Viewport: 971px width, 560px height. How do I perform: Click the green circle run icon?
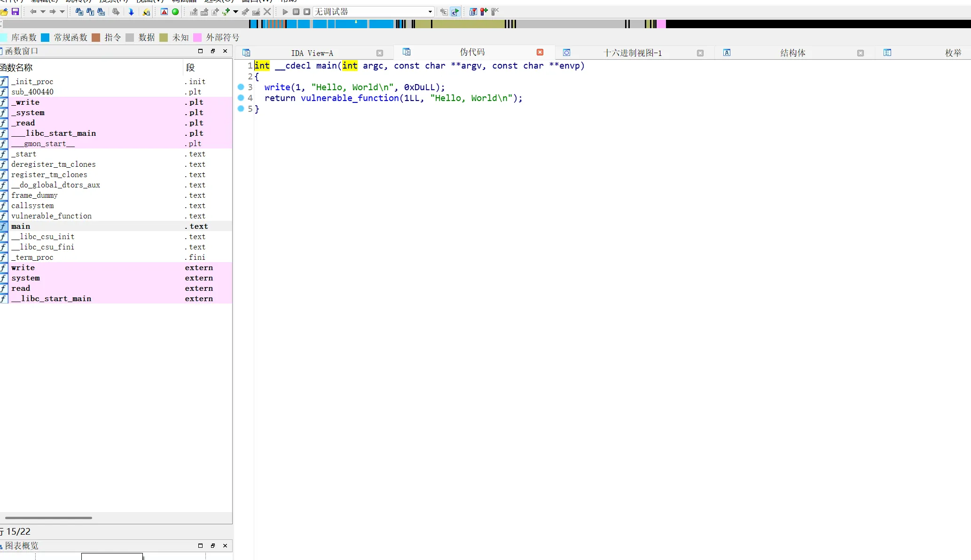point(175,12)
